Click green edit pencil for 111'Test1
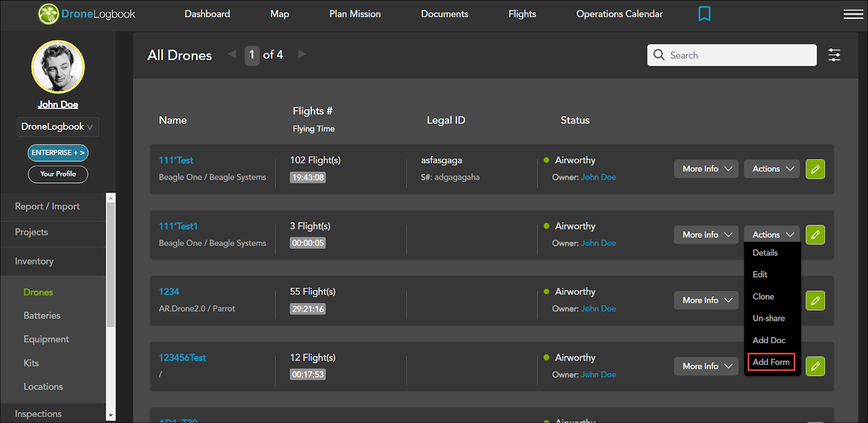Image resolution: width=868 pixels, height=423 pixels. 815,235
